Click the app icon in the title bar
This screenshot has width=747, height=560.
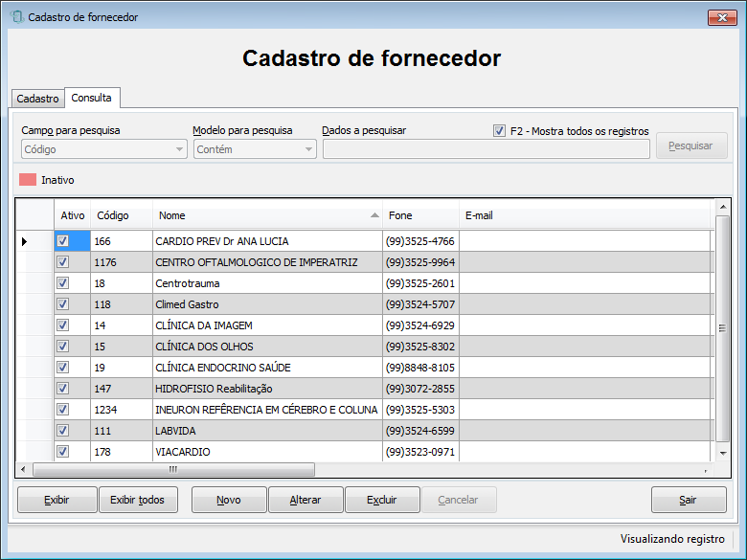pos(17,17)
